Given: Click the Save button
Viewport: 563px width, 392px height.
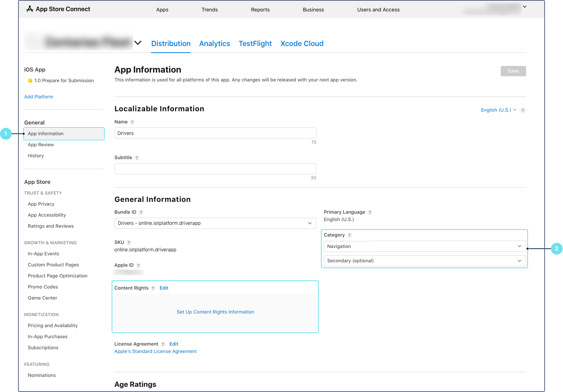Looking at the screenshot, I should (x=513, y=71).
